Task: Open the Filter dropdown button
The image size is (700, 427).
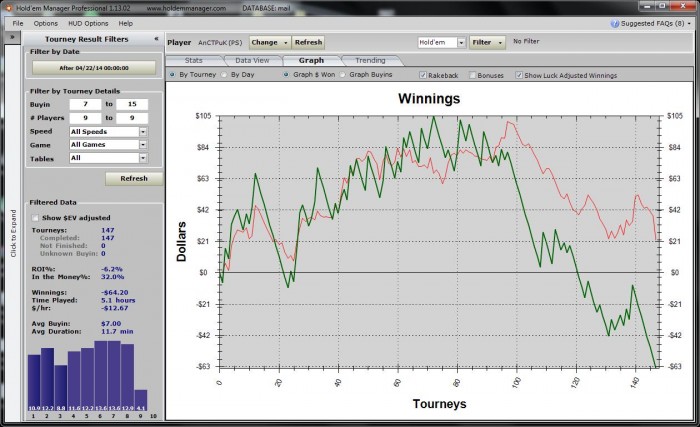Action: point(487,42)
